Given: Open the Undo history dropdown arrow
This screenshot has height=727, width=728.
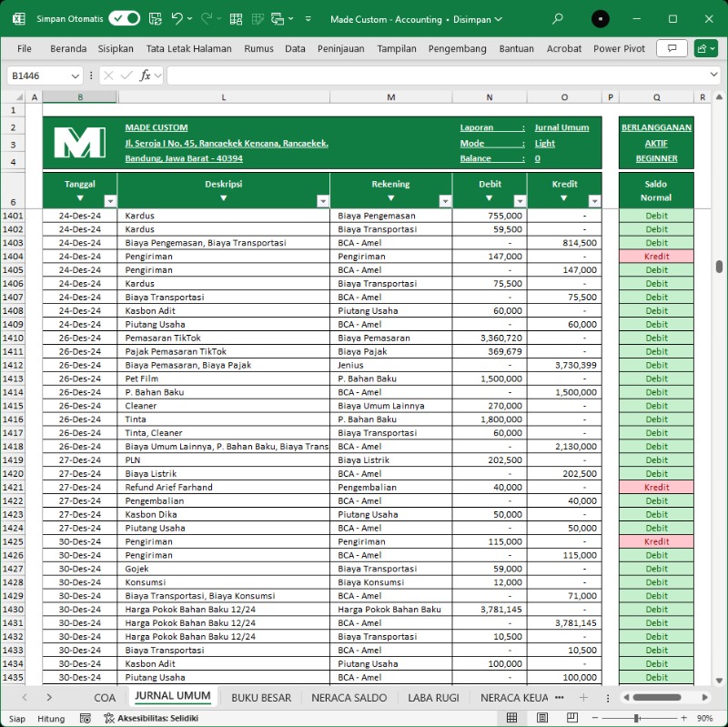Looking at the screenshot, I should pyautogui.click(x=190, y=19).
